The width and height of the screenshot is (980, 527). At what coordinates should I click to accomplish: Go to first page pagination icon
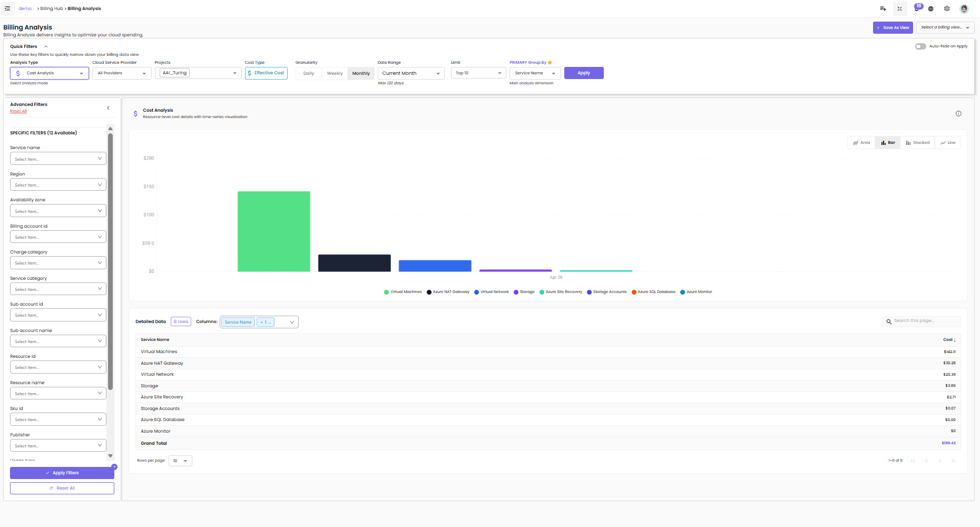913,461
